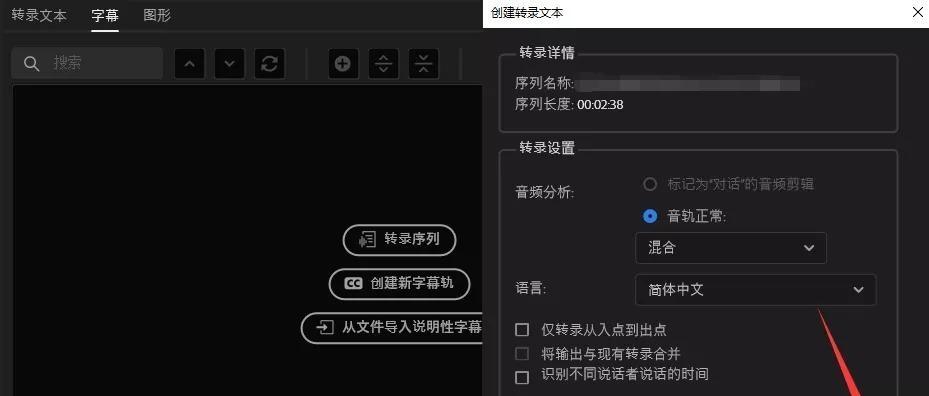This screenshot has width=929, height=396.
Task: Add new caption segment plus icon
Action: coord(343,63)
